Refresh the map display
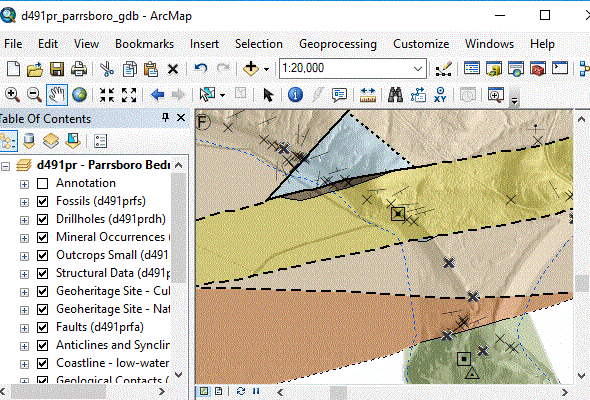 tap(241, 391)
